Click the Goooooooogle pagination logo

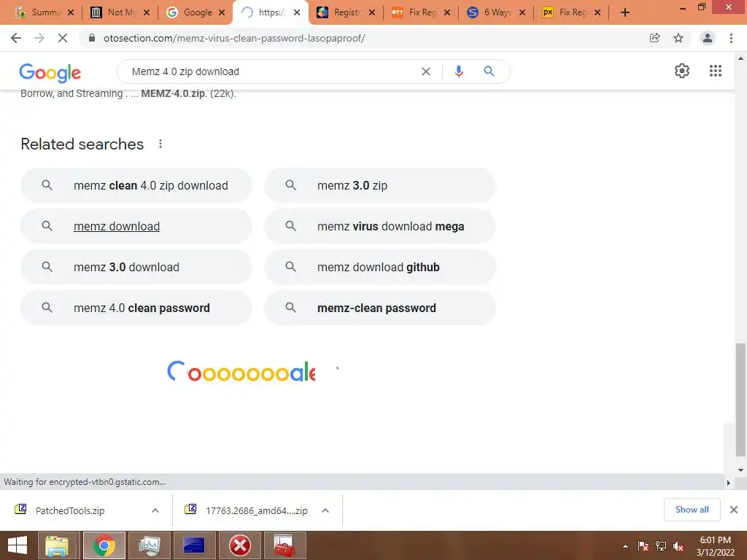(241, 371)
